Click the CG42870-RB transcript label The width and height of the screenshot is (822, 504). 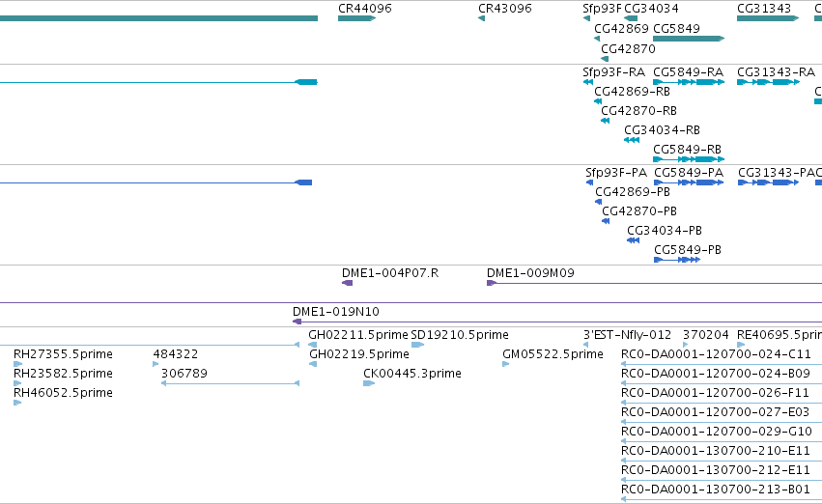tap(639, 110)
